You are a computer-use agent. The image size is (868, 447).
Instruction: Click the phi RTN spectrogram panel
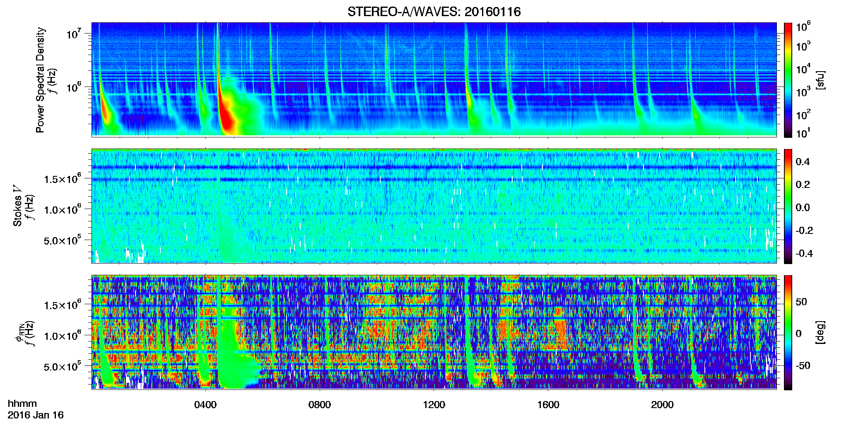pos(434,332)
